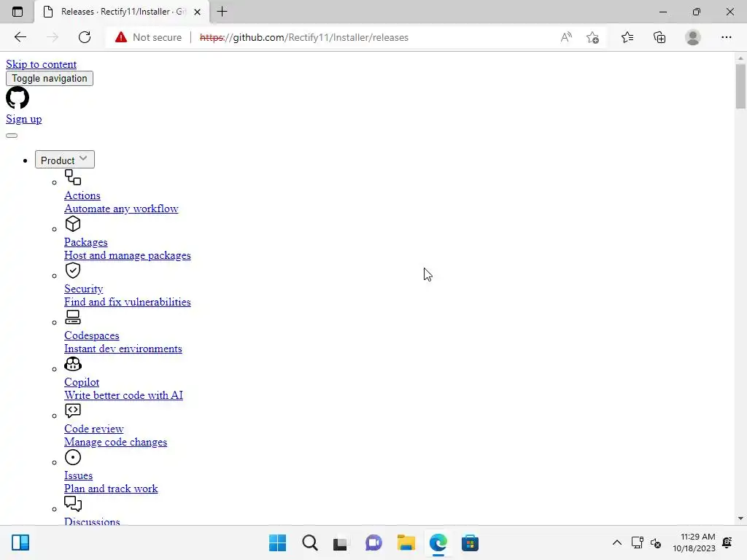Open File Explorer from the taskbar

click(406, 542)
